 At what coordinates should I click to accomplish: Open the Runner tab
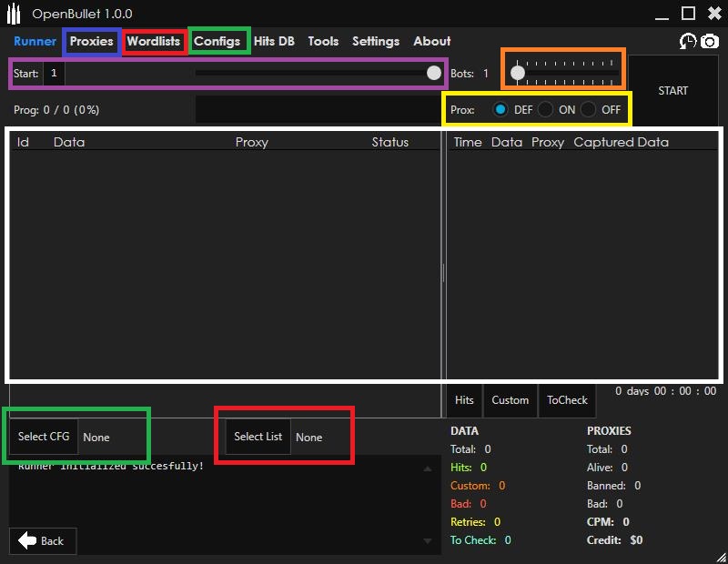coord(35,41)
